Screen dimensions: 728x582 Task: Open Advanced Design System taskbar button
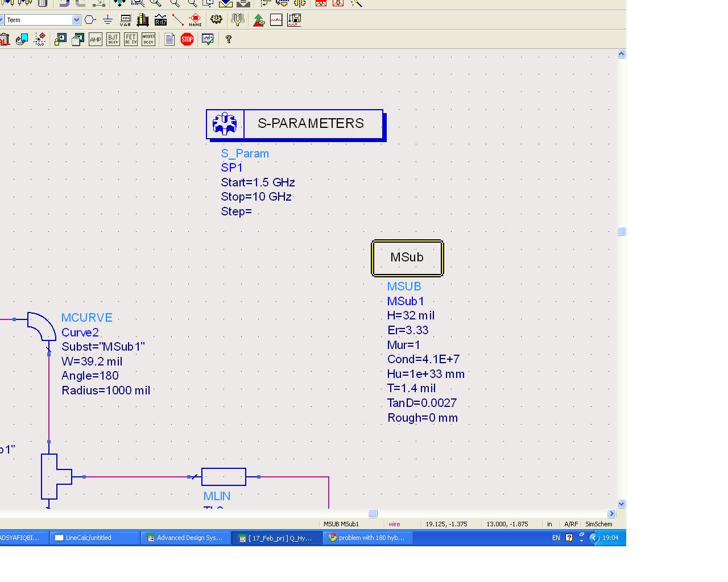coord(185,538)
